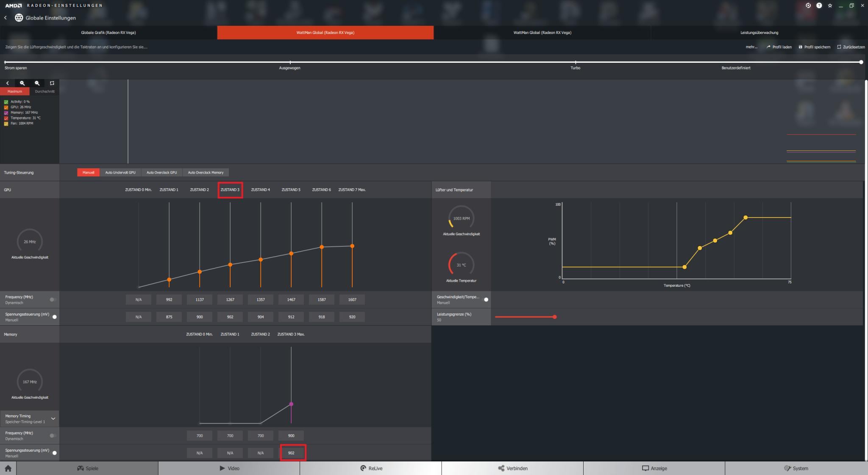Viewport: 868px width, 475px height.
Task: Click the globe icon next to Globale Einstellungen
Action: (x=19, y=18)
